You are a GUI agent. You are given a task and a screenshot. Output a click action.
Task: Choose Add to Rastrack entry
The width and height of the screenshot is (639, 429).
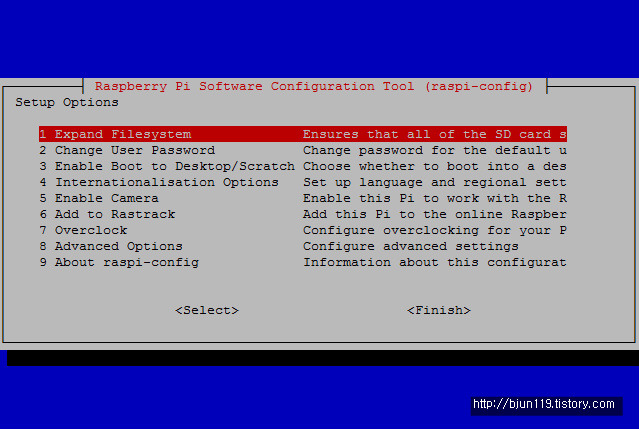(303, 214)
